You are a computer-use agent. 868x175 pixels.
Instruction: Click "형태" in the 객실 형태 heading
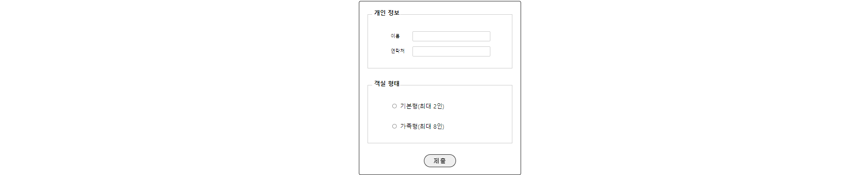[394, 84]
